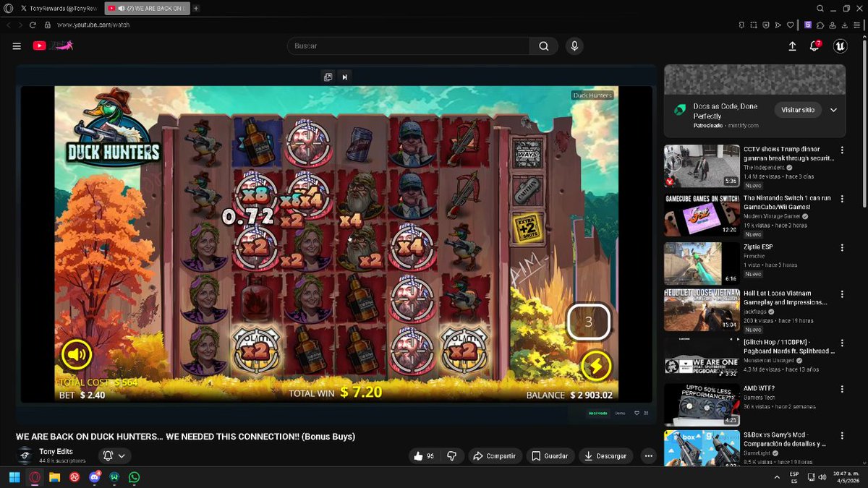Open File Explorer from taskbar

click(54, 477)
